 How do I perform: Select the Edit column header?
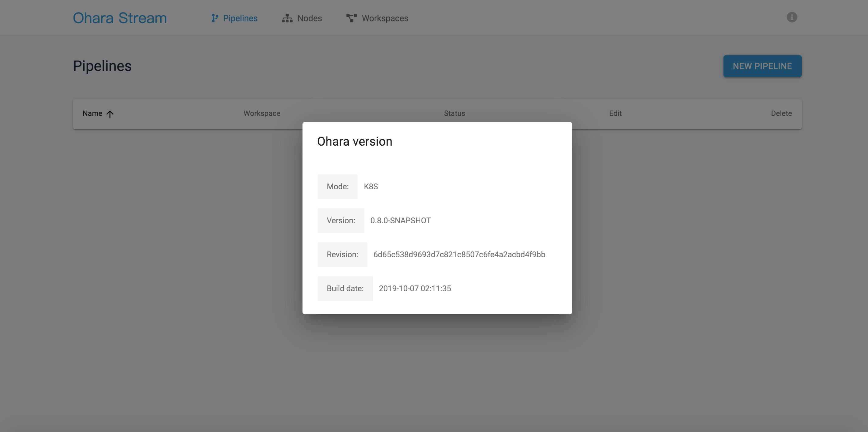615,113
